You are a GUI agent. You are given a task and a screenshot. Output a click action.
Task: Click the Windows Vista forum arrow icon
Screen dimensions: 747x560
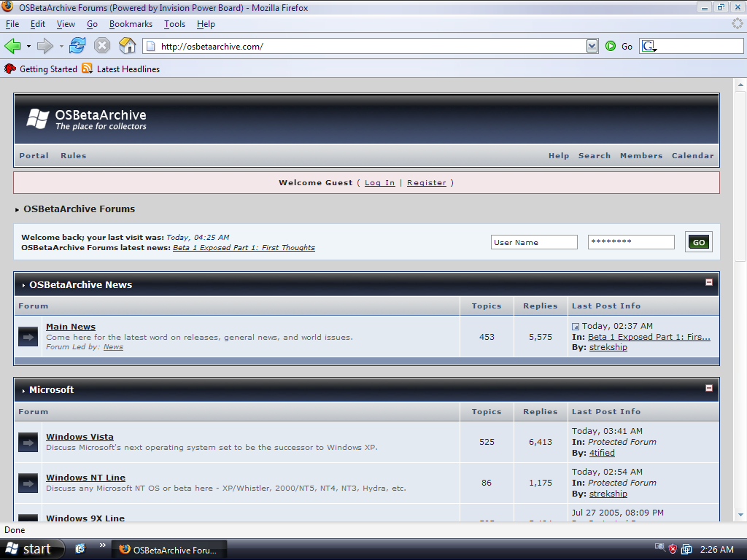tap(28, 442)
